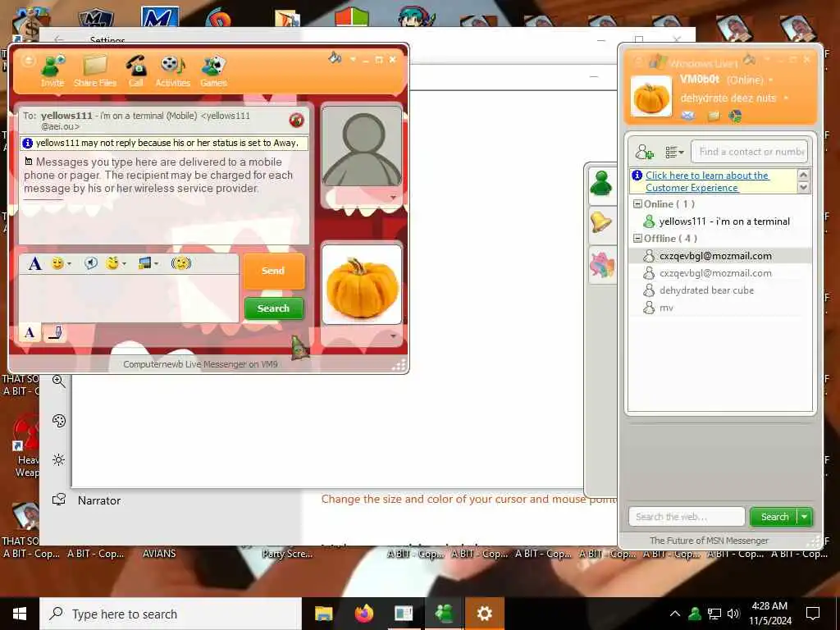Open the email inbox envelope icon
This screenshot has width=840, height=630.
pos(688,116)
